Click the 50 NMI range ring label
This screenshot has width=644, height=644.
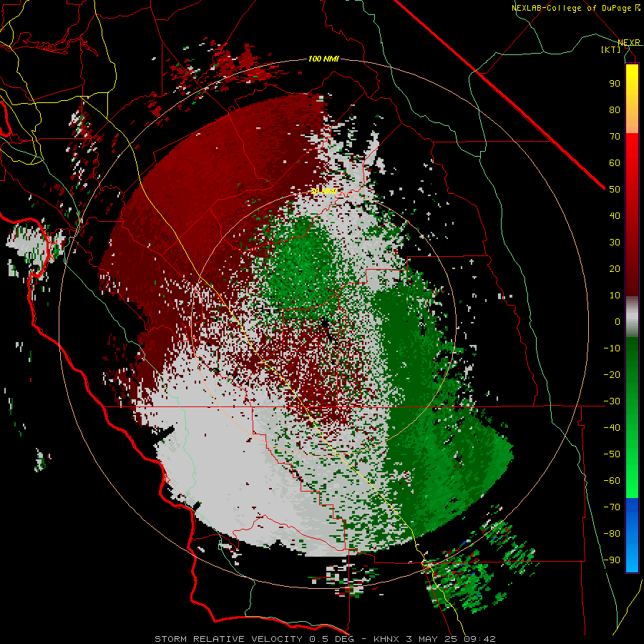point(323,191)
